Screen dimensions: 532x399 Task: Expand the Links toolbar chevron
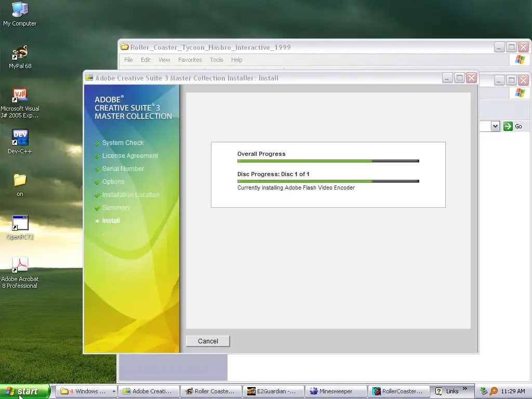[x=465, y=389]
